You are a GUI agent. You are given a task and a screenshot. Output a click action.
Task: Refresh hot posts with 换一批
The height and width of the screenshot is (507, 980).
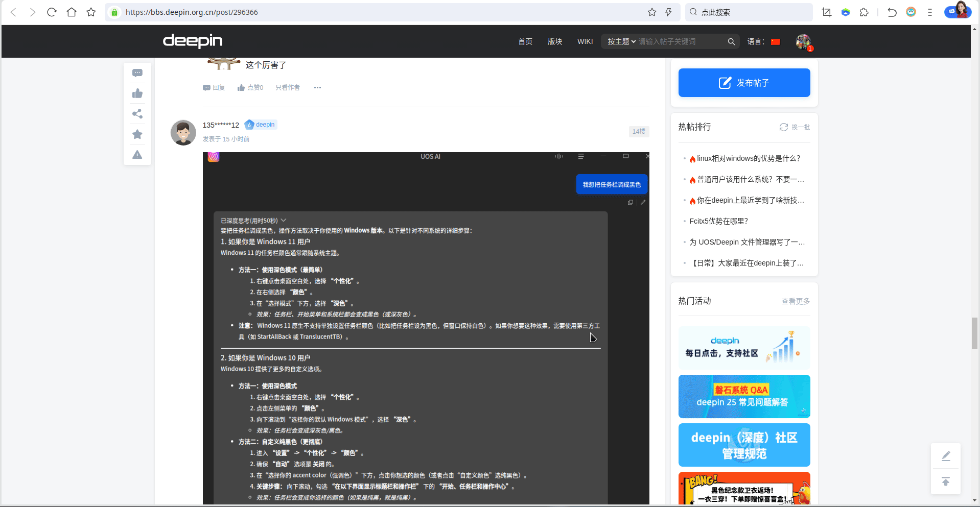[795, 127]
